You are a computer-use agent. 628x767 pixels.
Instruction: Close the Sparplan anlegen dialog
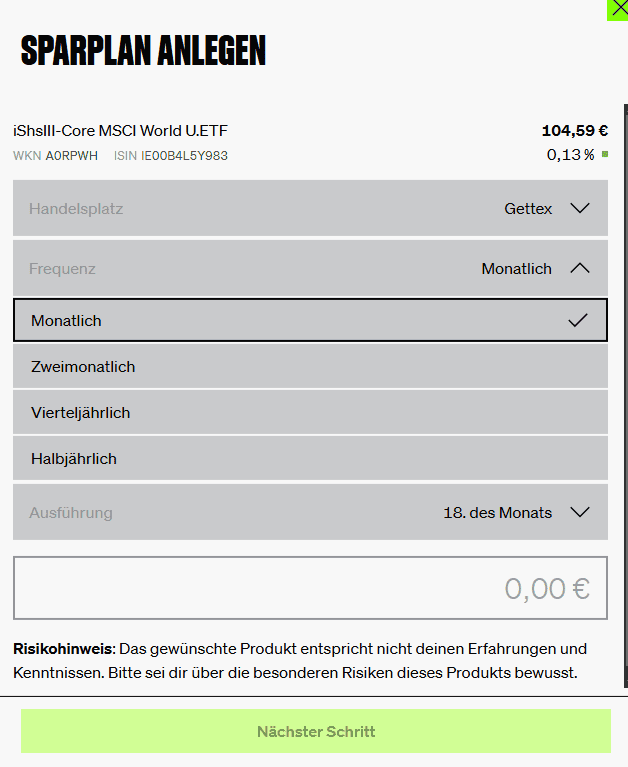point(618,10)
